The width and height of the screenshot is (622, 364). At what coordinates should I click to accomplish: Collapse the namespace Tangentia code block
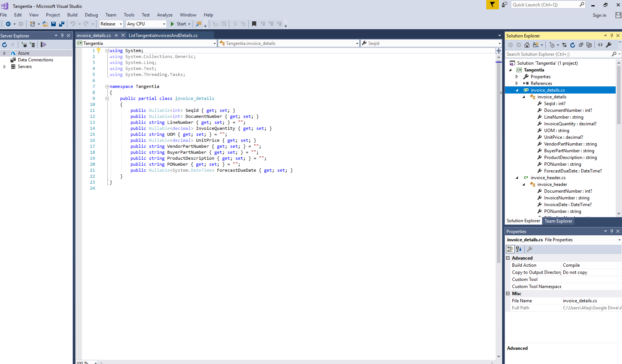click(107, 86)
